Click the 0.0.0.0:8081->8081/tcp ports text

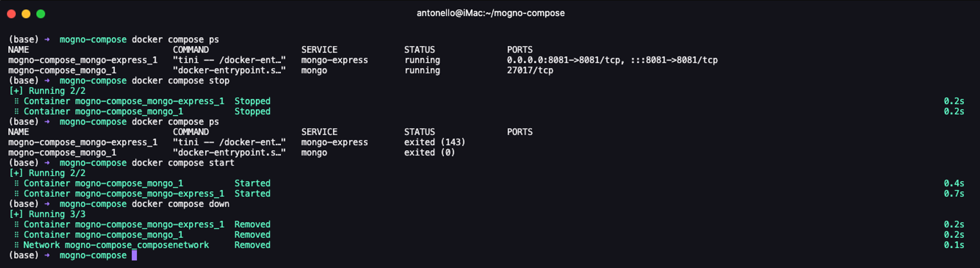click(x=612, y=60)
